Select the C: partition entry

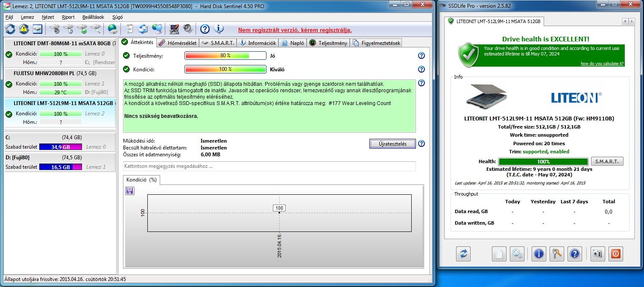pos(60,142)
